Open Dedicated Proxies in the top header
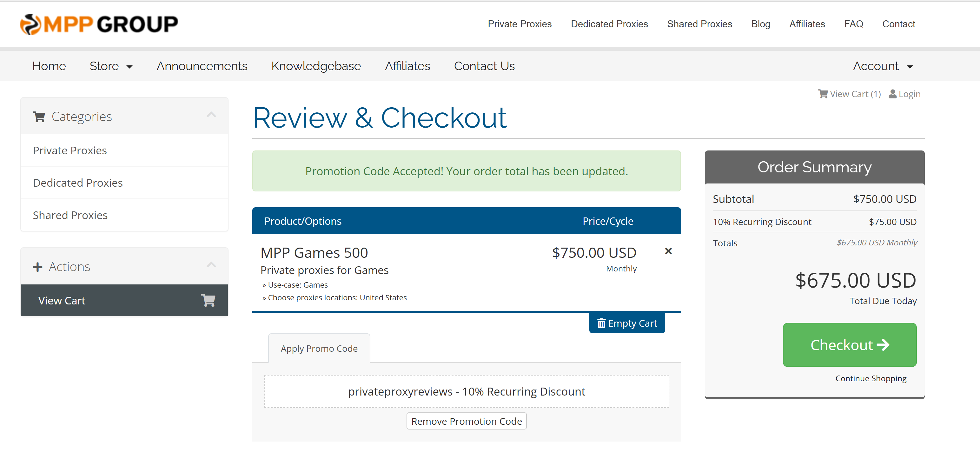 (609, 24)
